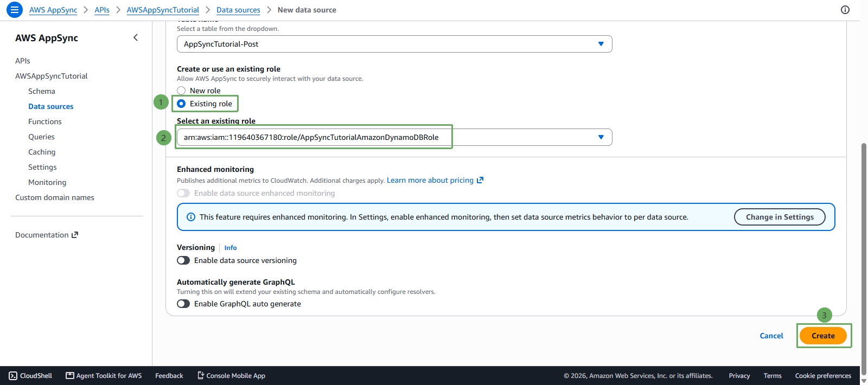The width and height of the screenshot is (868, 385).
Task: Click the Console Mobile App icon
Action: (x=201, y=376)
